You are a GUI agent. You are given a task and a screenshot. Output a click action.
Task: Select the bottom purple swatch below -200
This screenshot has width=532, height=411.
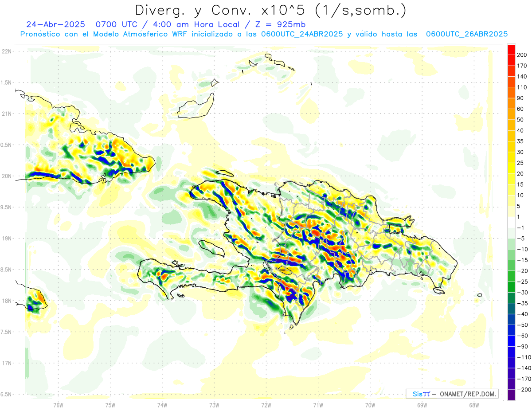512,395
